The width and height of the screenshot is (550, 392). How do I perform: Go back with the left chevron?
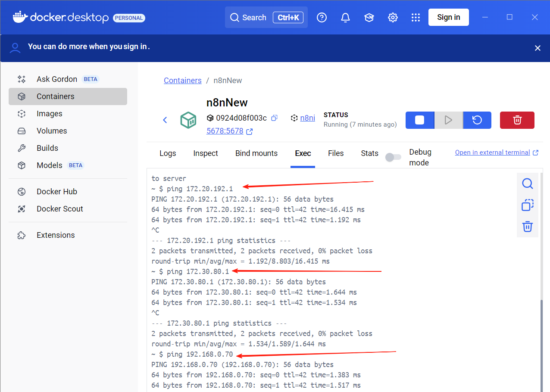(x=165, y=120)
